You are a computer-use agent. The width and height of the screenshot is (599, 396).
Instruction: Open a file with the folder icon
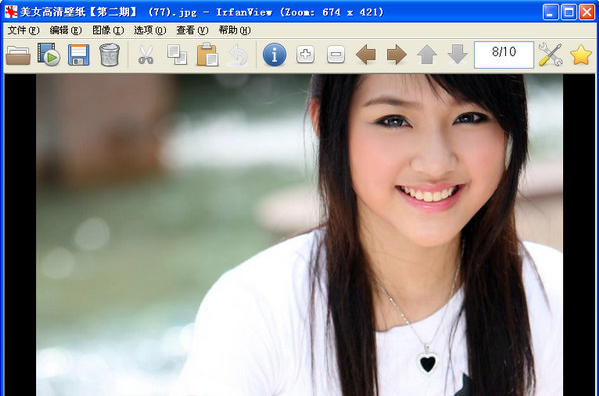18,55
